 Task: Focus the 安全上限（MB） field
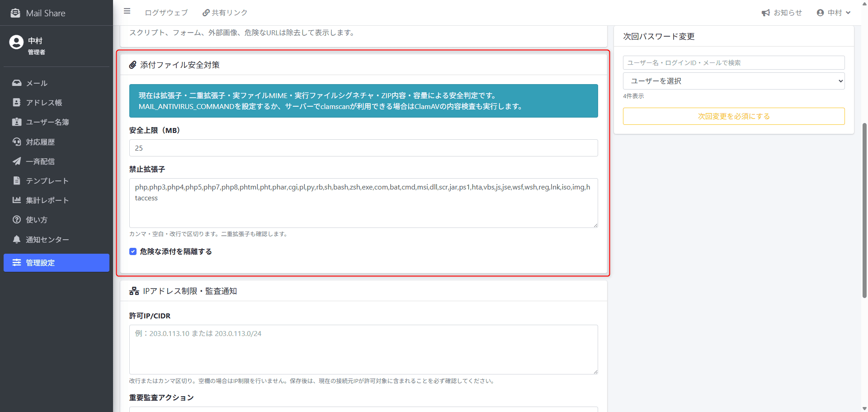pyautogui.click(x=363, y=148)
